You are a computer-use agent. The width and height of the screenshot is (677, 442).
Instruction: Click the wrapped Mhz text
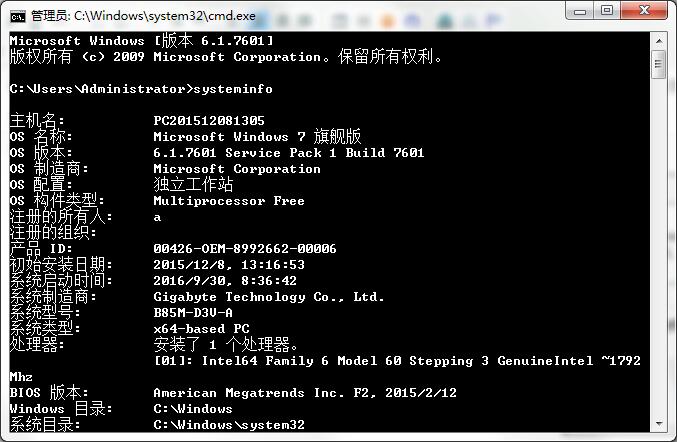[21, 376]
